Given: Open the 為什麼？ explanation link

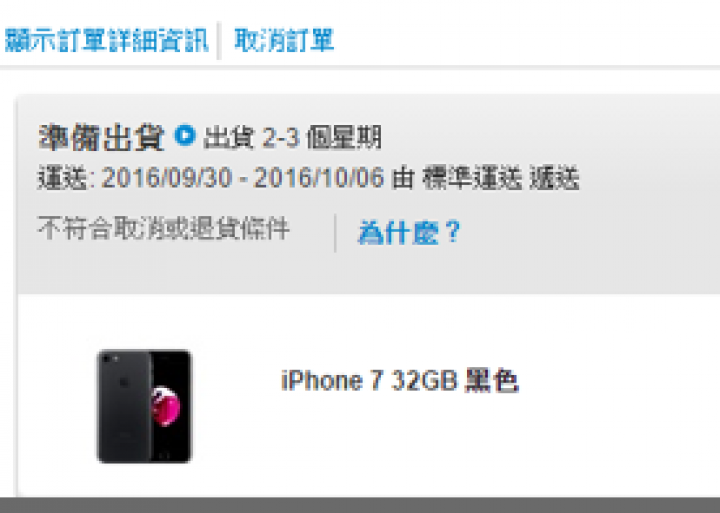Looking at the screenshot, I should (x=409, y=232).
